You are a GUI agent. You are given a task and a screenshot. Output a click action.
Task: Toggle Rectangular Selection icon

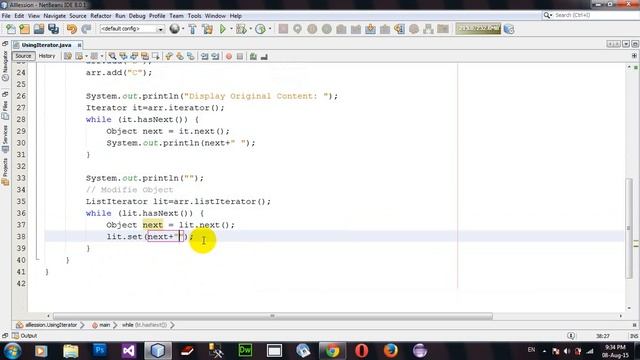(156, 56)
